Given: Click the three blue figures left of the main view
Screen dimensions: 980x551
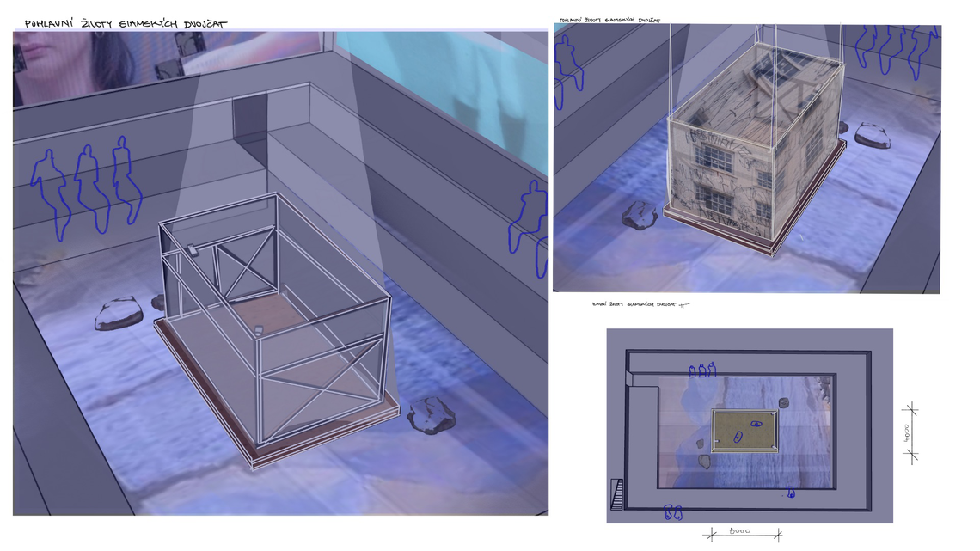Looking at the screenshot, I should (x=86, y=186).
